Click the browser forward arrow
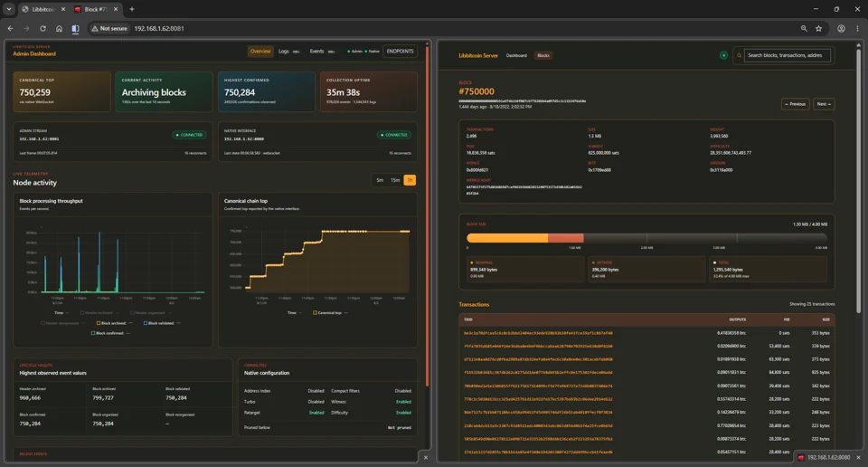Screen dimensions: 868x467 [x=26, y=28]
